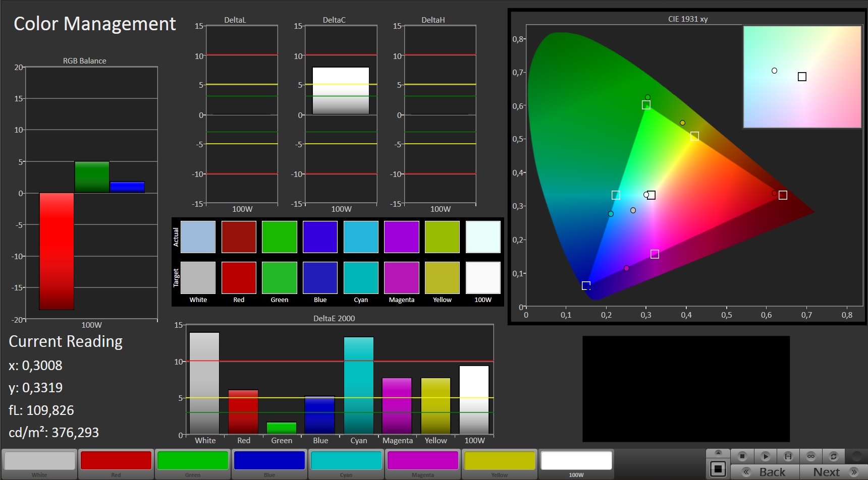Click the Actual Green swatch

tap(280, 236)
